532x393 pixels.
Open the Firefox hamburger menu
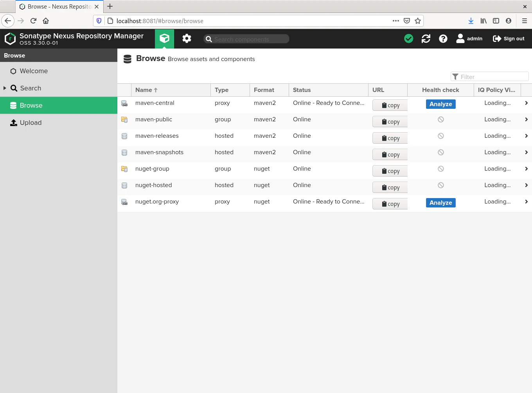click(524, 21)
